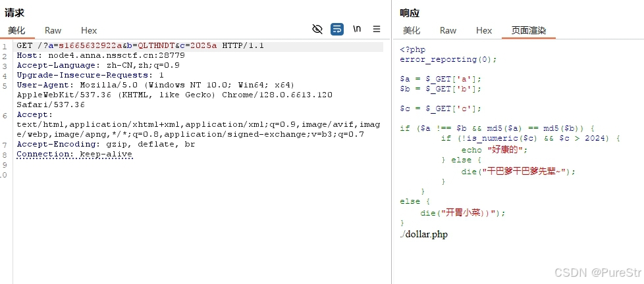Viewport: 644px width, 284px height.
Task: Toggle the \n newline display icon
Action: 357,29
